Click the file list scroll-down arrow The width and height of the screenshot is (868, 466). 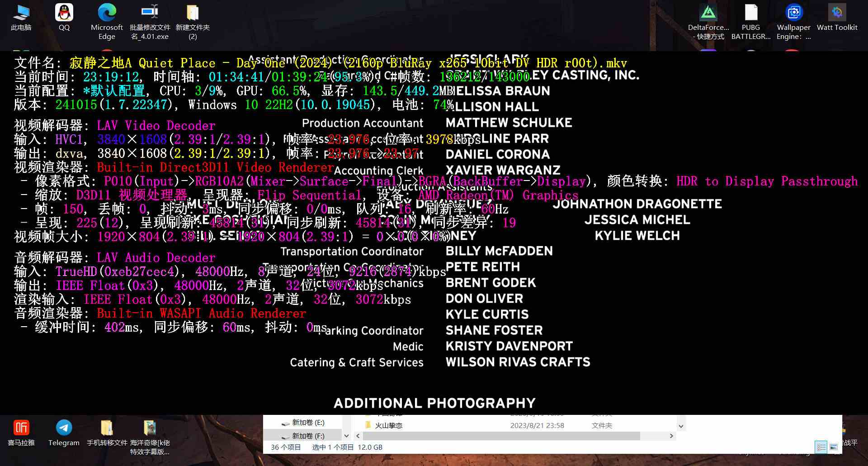681,426
